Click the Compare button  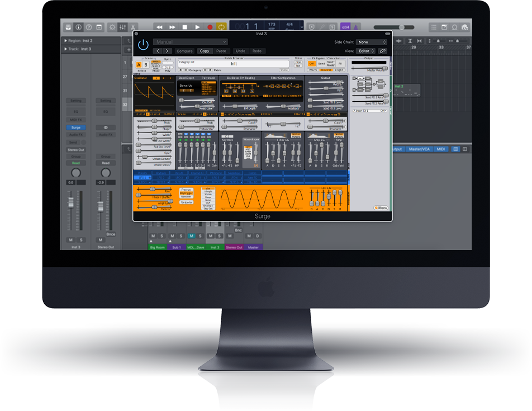click(184, 51)
